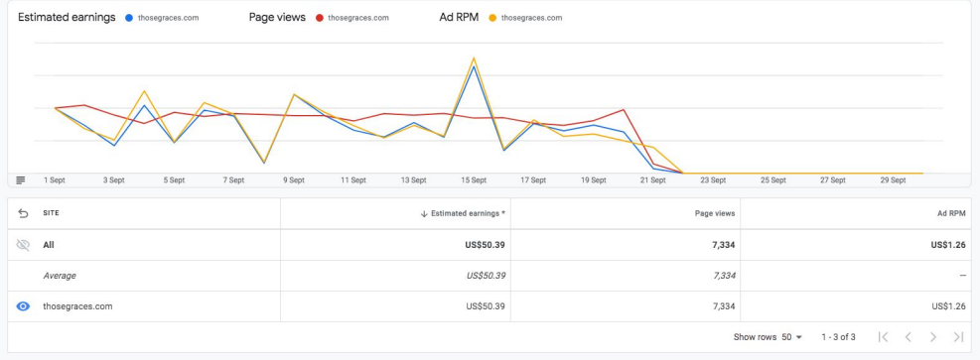Image resolution: width=980 pixels, height=360 pixels.
Task: Go to next page of table
Action: tap(933, 337)
